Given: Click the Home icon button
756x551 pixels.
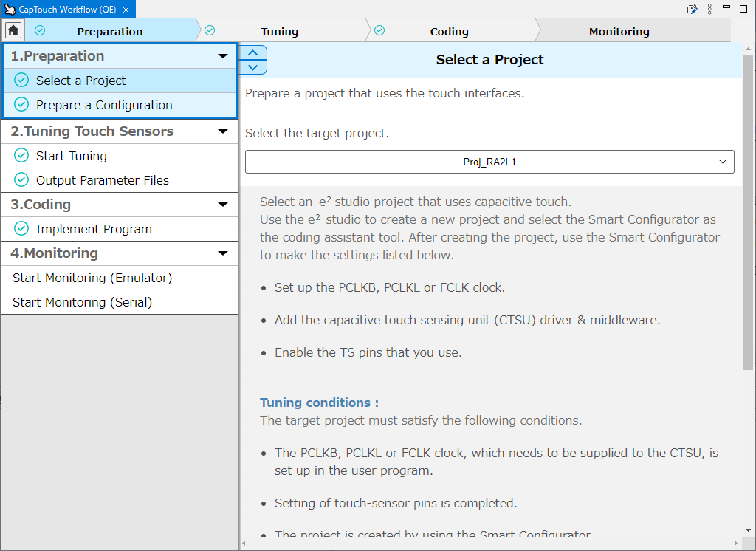Looking at the screenshot, I should (x=13, y=31).
